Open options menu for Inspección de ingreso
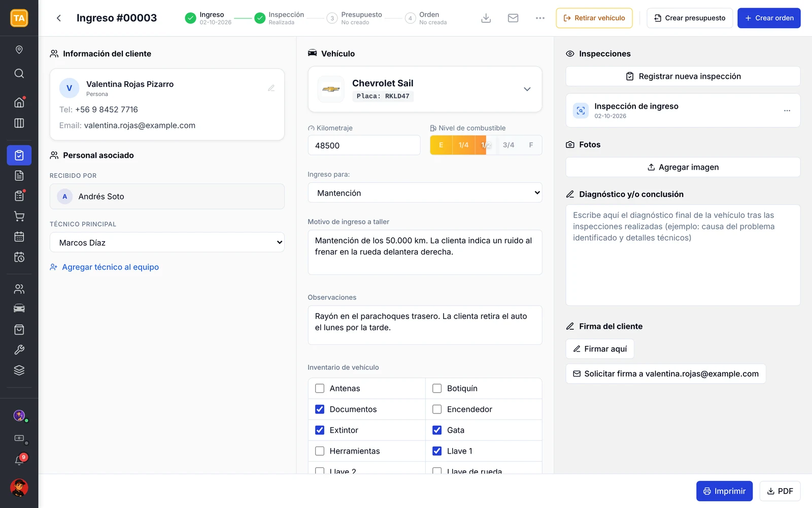This screenshot has width=812, height=508. 787,110
